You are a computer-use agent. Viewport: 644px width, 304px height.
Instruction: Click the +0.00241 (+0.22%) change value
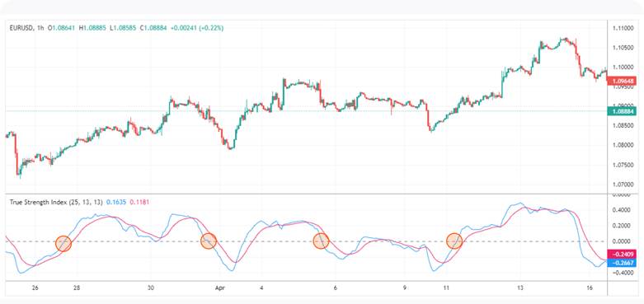(197, 28)
